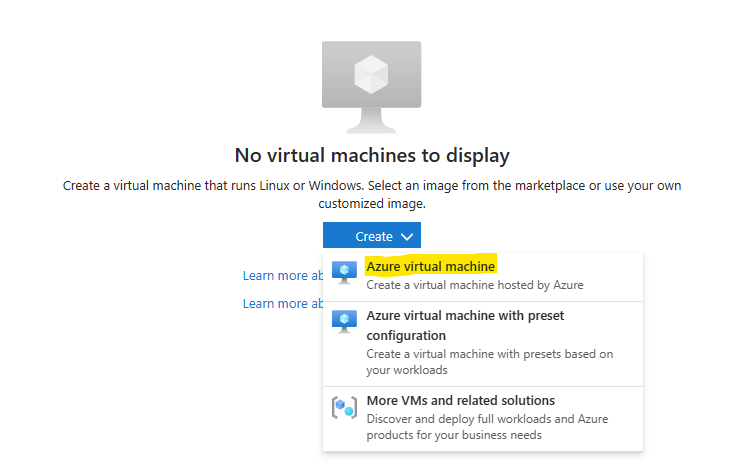The height and width of the screenshot is (465, 734).
Task: Click the Azure virtual machine monitor icon
Action: point(345,272)
